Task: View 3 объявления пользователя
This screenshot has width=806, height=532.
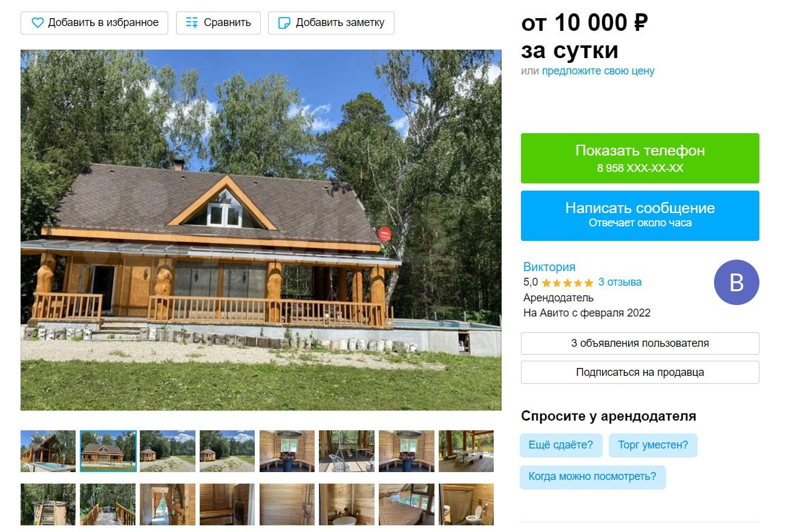Action: click(640, 343)
